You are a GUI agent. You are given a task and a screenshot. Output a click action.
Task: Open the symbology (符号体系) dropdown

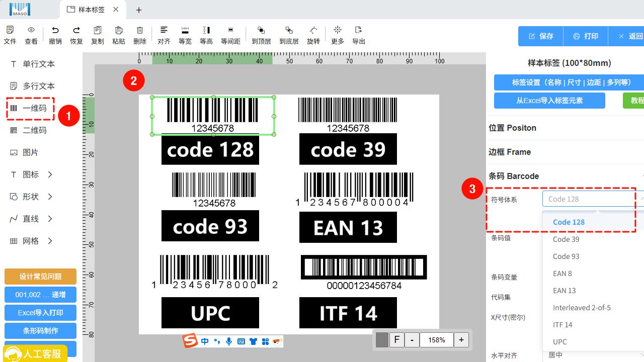tap(589, 199)
